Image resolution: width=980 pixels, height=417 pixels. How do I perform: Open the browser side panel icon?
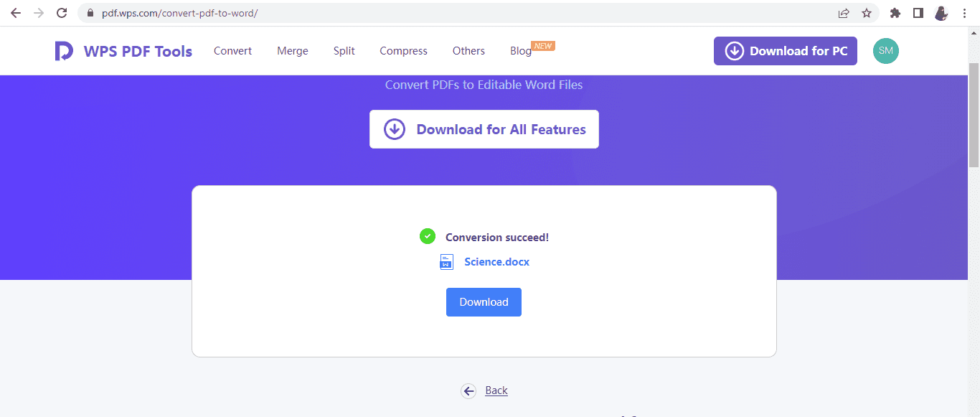coord(918,13)
